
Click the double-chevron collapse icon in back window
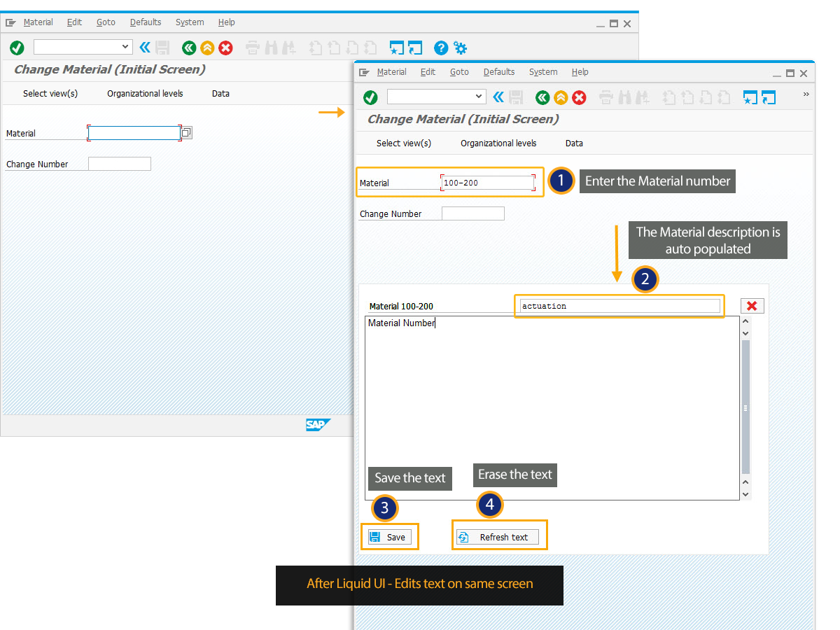(145, 48)
